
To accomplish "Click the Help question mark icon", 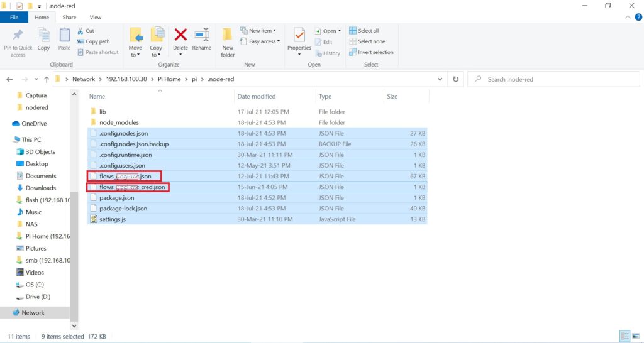I will pos(638,17).
